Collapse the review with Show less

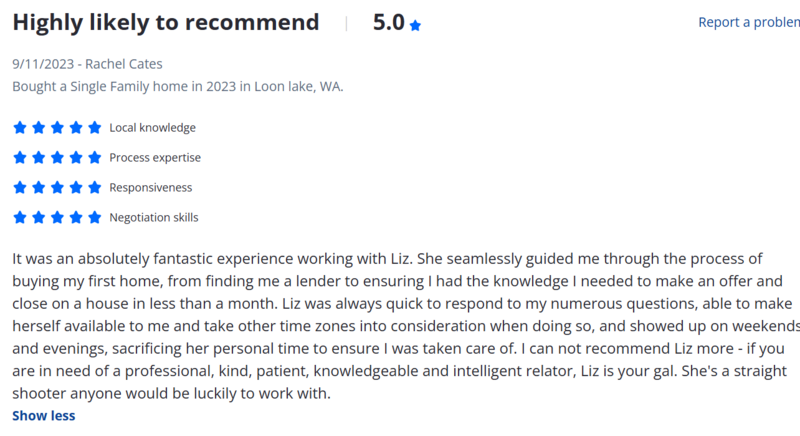pos(43,416)
